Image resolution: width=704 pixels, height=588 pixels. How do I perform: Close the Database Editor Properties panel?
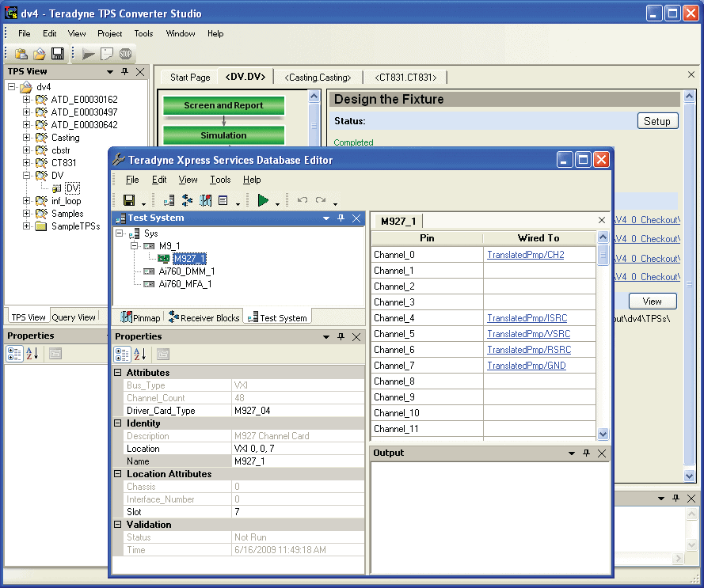pos(356,336)
